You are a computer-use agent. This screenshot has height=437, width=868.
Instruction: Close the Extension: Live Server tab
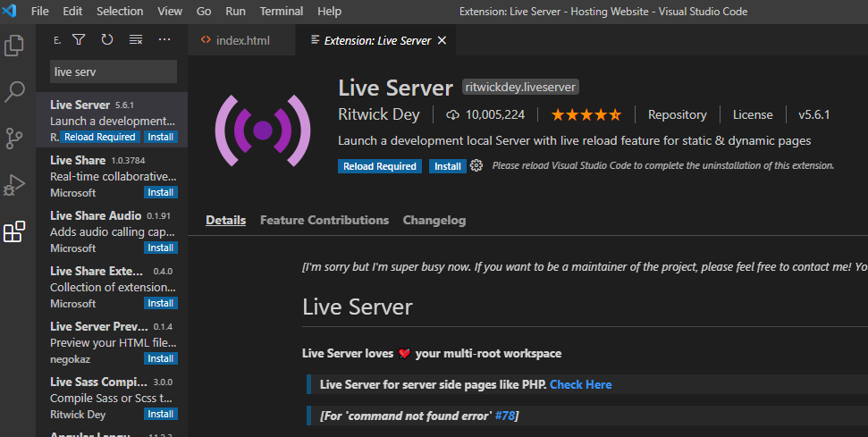tap(442, 40)
